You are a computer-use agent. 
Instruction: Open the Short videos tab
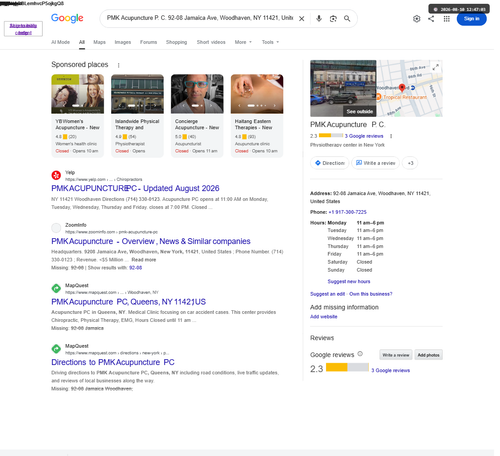pos(211,42)
